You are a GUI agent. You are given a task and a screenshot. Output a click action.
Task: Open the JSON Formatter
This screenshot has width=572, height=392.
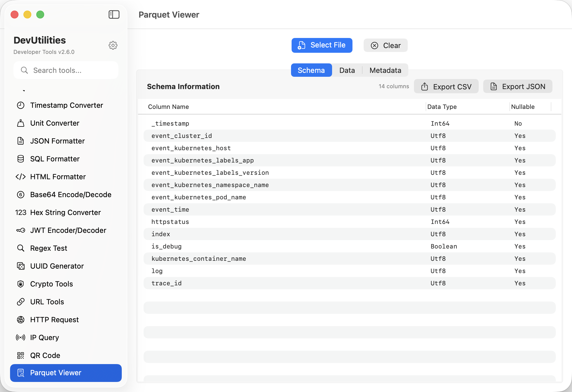click(57, 141)
